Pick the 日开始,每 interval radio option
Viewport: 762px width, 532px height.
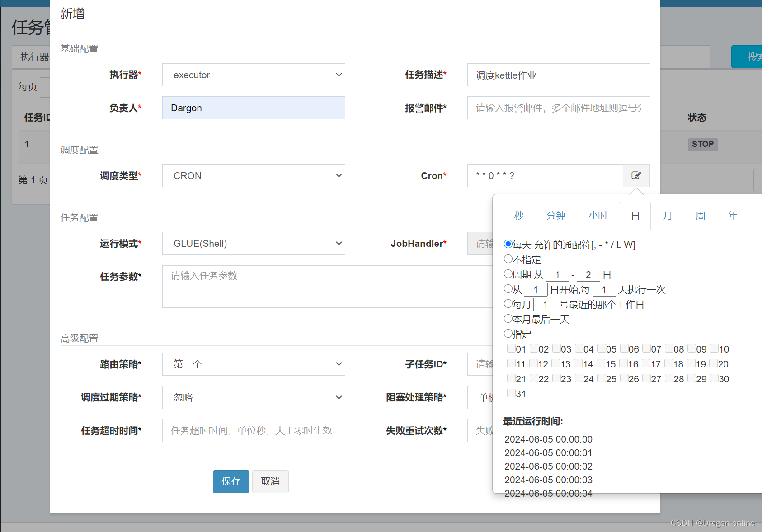[508, 289]
